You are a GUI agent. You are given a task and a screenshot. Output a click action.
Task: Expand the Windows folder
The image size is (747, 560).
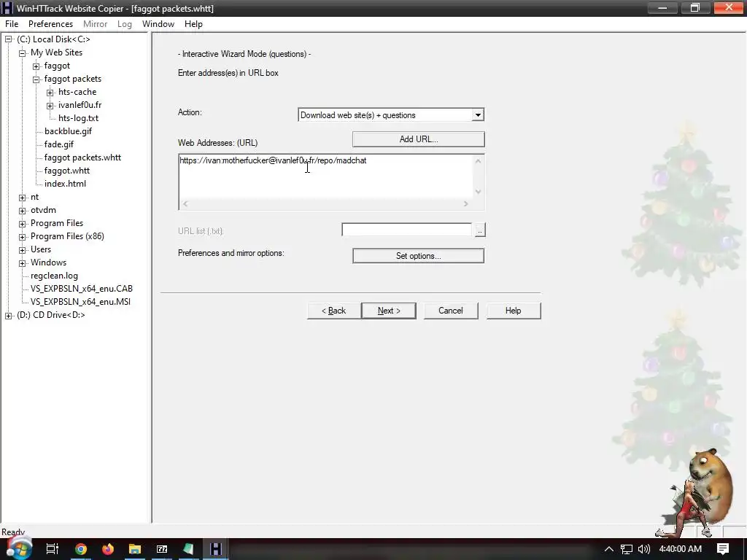click(23, 262)
